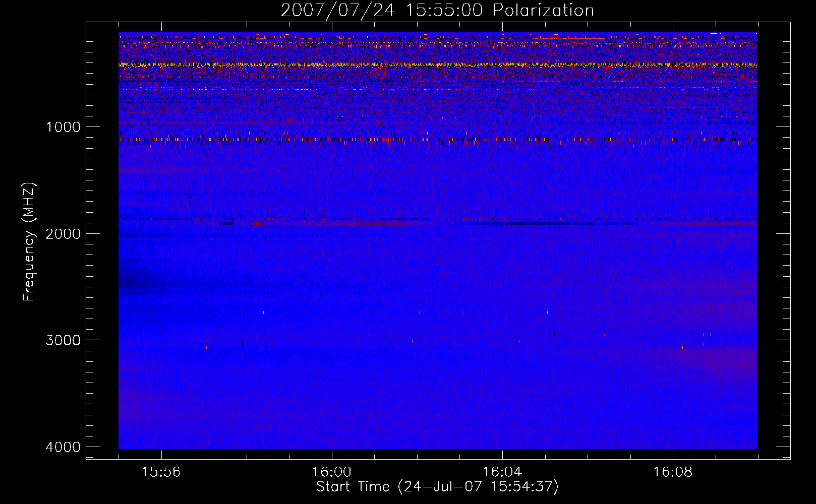This screenshot has width=816, height=504.
Task: Click the 'Frequency (MHZ)' axis label
Action: click(29, 242)
